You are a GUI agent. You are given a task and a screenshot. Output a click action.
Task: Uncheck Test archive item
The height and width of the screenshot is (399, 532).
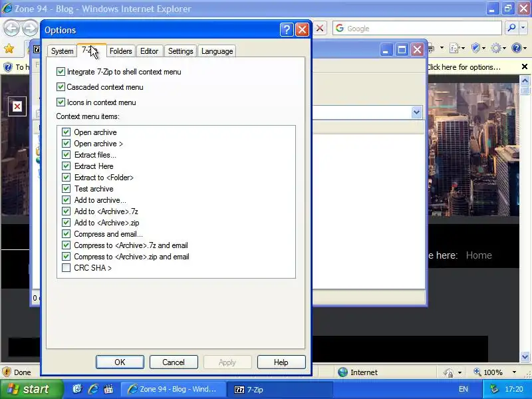pos(66,189)
